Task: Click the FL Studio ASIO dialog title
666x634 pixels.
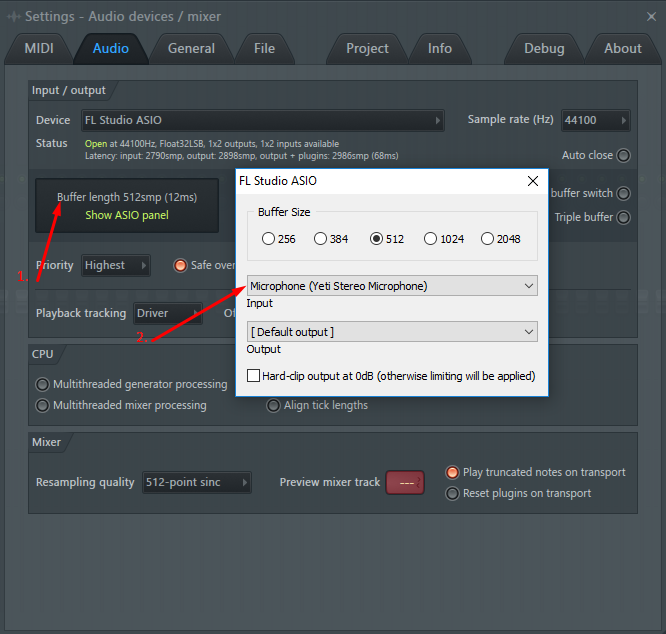Action: [278, 181]
